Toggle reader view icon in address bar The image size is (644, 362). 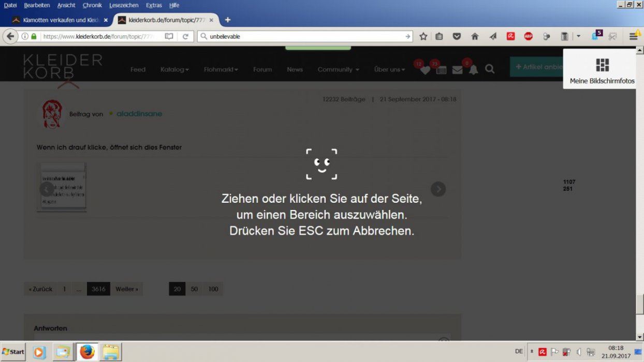(x=169, y=36)
